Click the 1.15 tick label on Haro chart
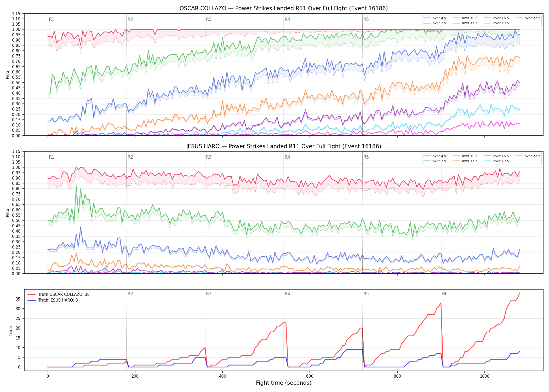Screen dimensions: 549x392 tap(16, 152)
